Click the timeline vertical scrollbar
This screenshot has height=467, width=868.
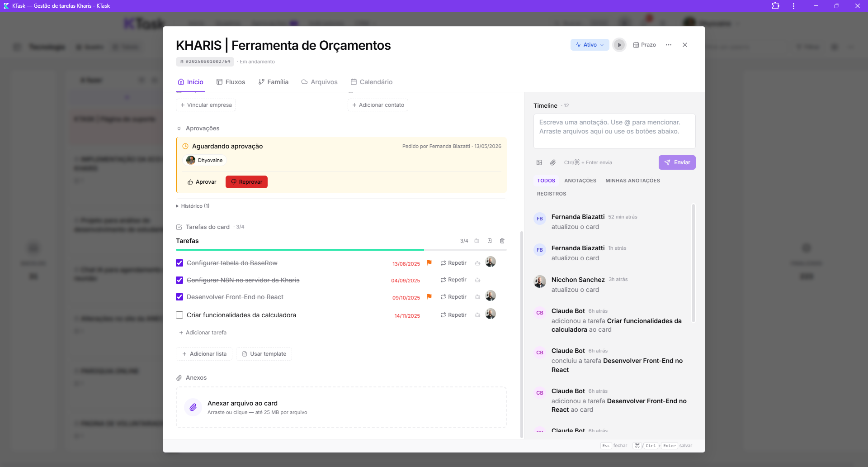pyautogui.click(x=693, y=263)
